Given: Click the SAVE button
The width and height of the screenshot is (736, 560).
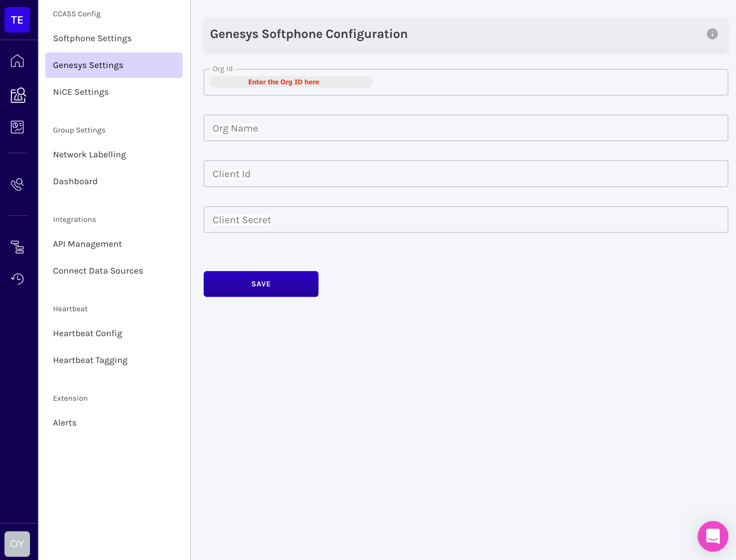Looking at the screenshot, I should coord(261,284).
